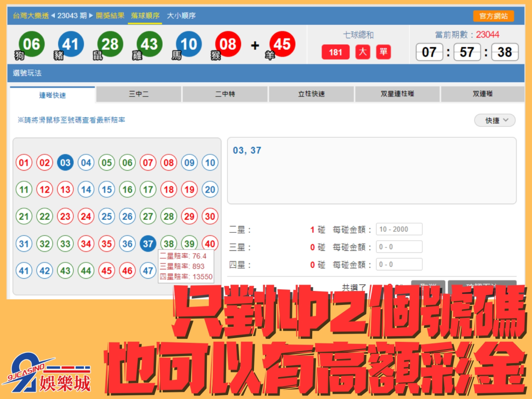
Task: Click the green drawn ball 06
Action: point(32,44)
